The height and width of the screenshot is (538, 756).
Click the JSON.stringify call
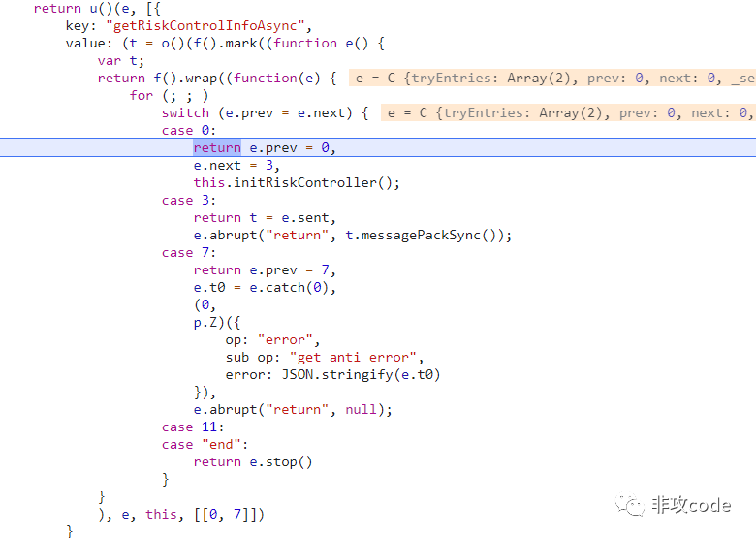(x=361, y=375)
